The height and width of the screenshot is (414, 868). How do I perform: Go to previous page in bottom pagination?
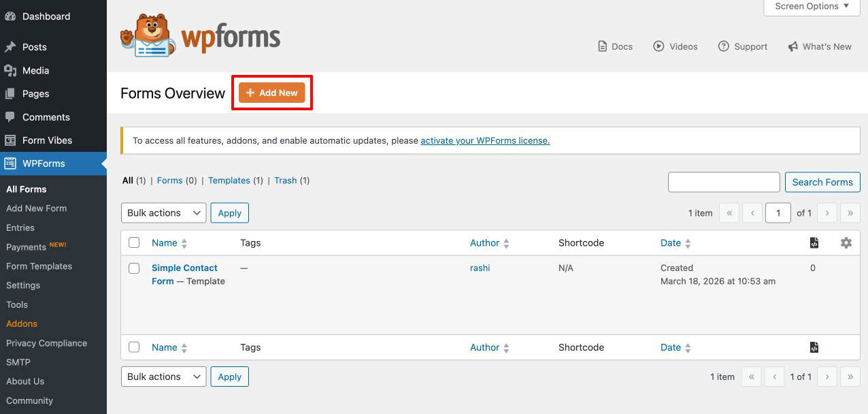pos(774,377)
